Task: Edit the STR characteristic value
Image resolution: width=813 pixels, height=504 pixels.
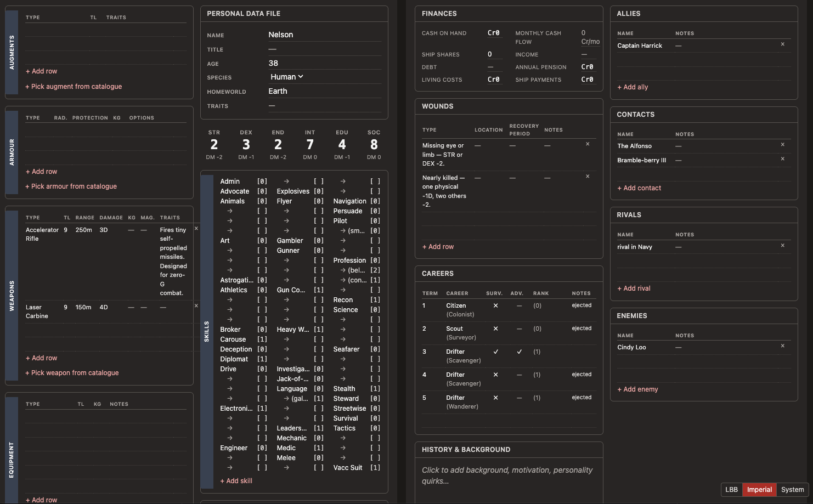Action: coord(214,145)
